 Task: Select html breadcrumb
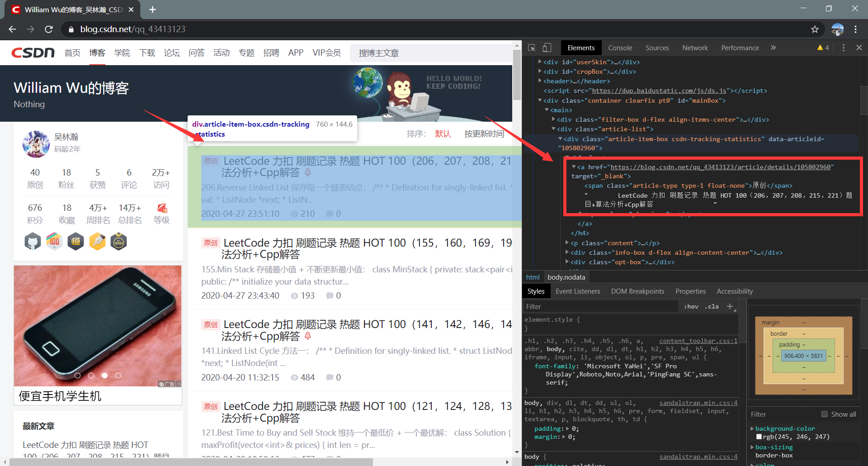[x=533, y=277]
